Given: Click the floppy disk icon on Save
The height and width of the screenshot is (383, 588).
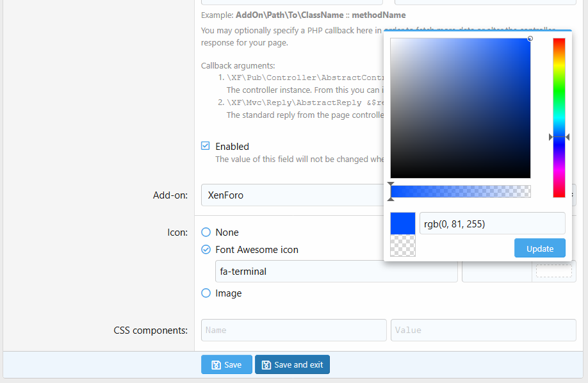Looking at the screenshot, I should pyautogui.click(x=216, y=365).
